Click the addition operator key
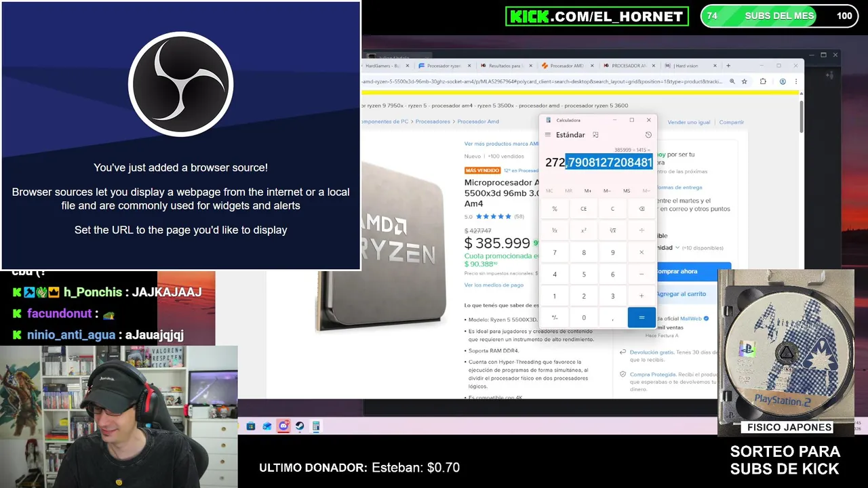The width and height of the screenshot is (868, 488). coord(642,296)
